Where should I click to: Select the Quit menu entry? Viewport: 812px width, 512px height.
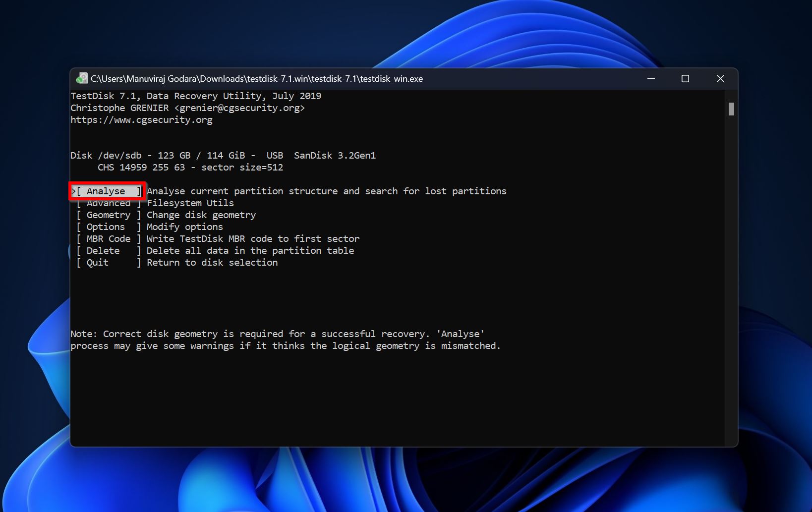click(x=109, y=263)
